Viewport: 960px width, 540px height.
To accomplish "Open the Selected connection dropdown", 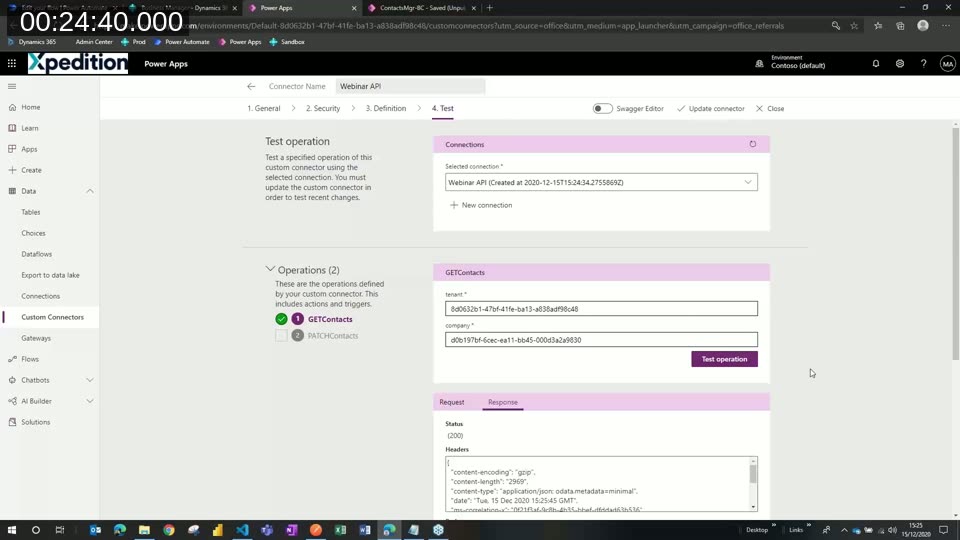I will coord(601,182).
